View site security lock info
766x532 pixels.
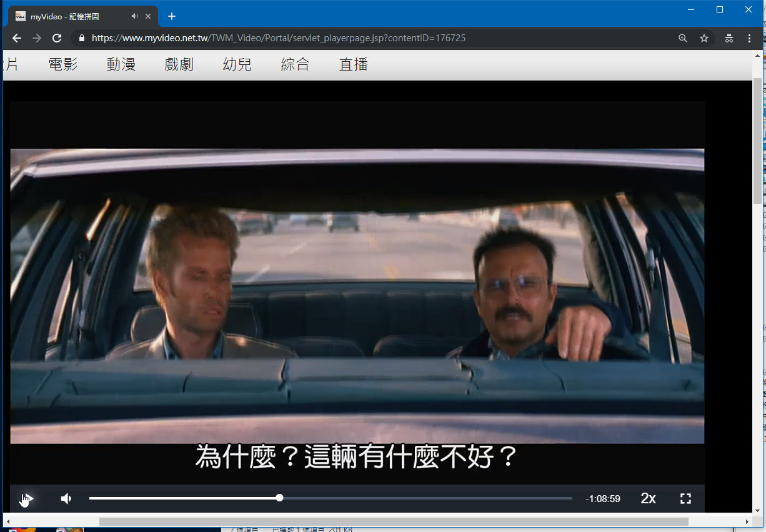coord(81,38)
